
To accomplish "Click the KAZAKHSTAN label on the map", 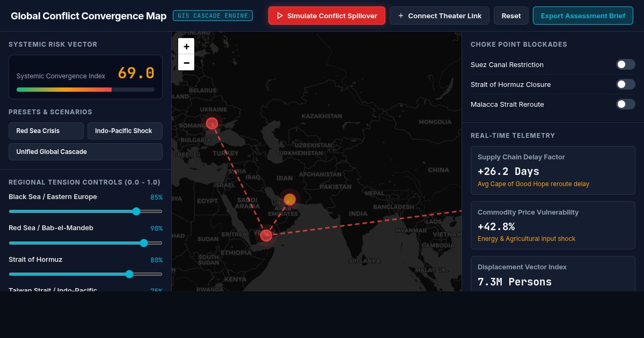I will [x=322, y=116].
